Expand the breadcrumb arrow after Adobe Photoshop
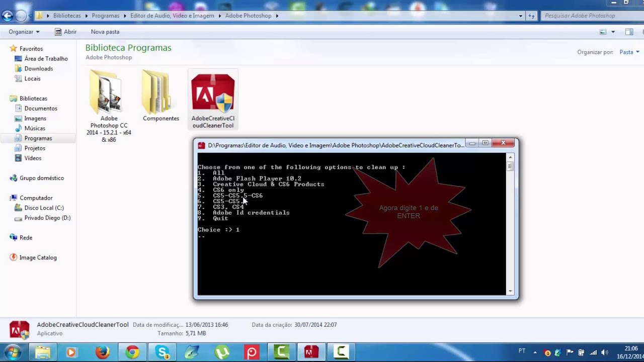The width and height of the screenshot is (644, 362). (x=277, y=16)
